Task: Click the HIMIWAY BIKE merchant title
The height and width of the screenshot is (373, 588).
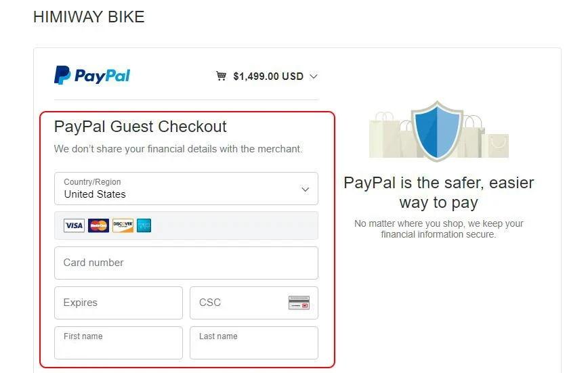Action: (x=89, y=17)
